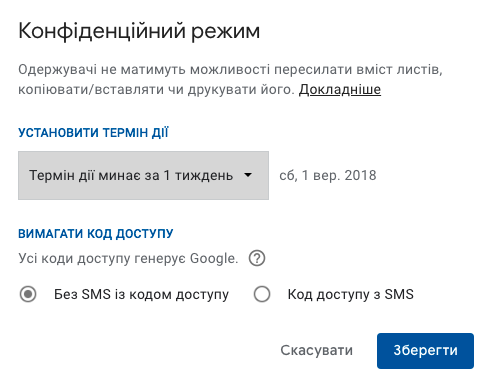
Task: Click the ВИМАГАТИ КОД ДОСТУПУ section heading
Action: click(x=96, y=233)
